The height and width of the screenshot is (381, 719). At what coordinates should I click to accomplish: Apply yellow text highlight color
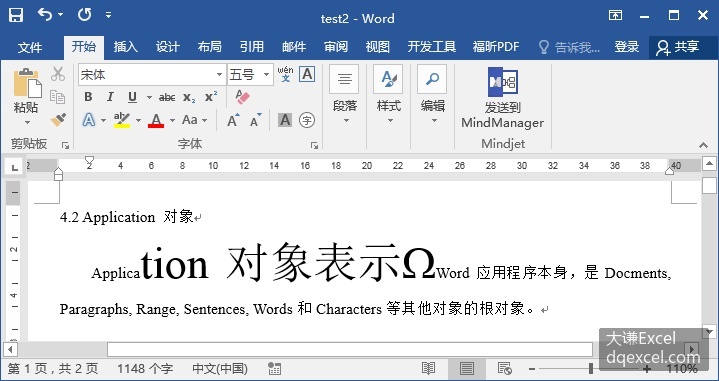(122, 120)
